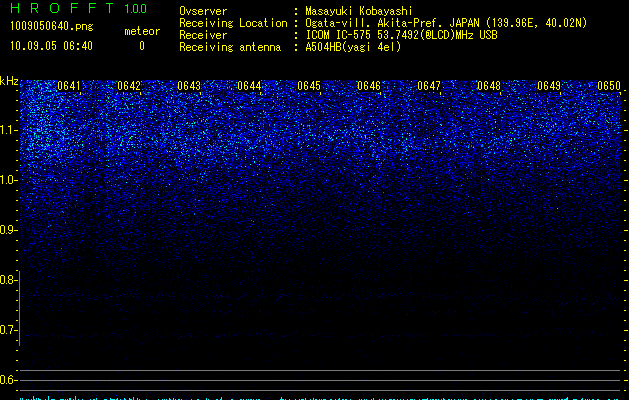
Task: Click the 0.6 kHz axis label
Action: click(9, 380)
